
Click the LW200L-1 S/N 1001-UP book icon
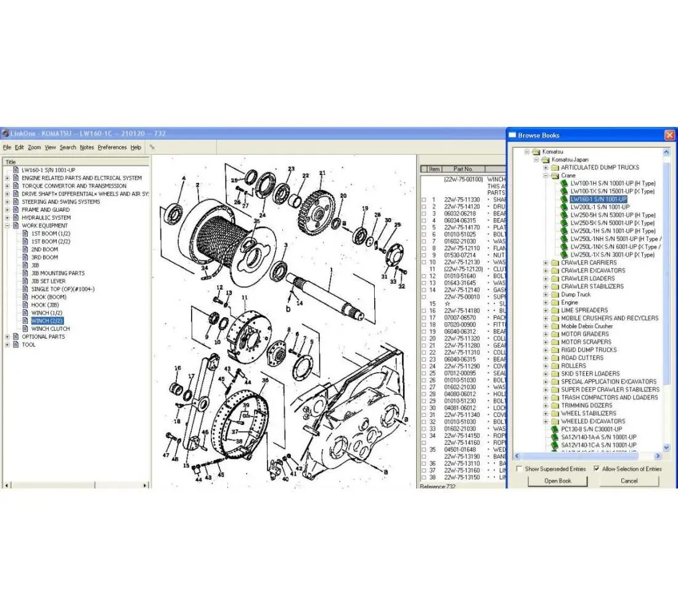click(x=564, y=207)
